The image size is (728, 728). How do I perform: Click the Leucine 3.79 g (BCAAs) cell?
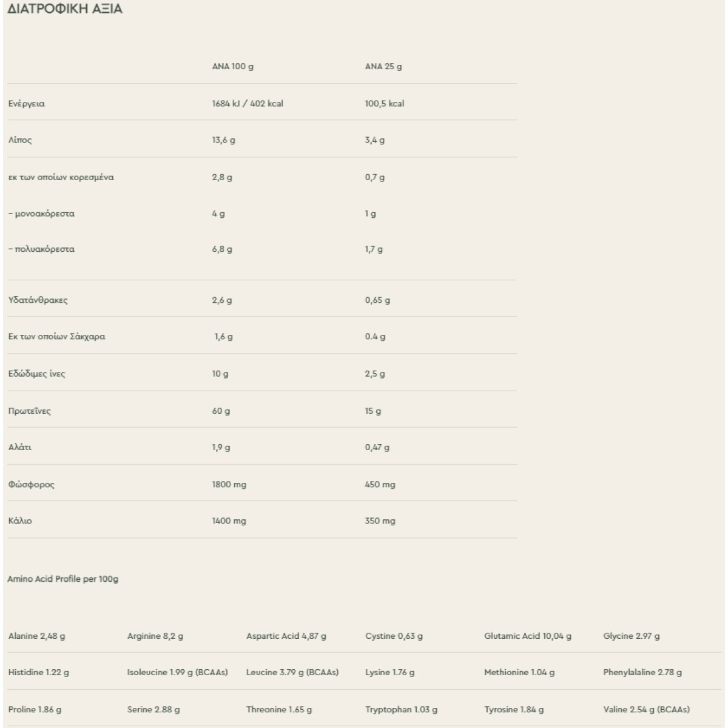[x=292, y=673]
